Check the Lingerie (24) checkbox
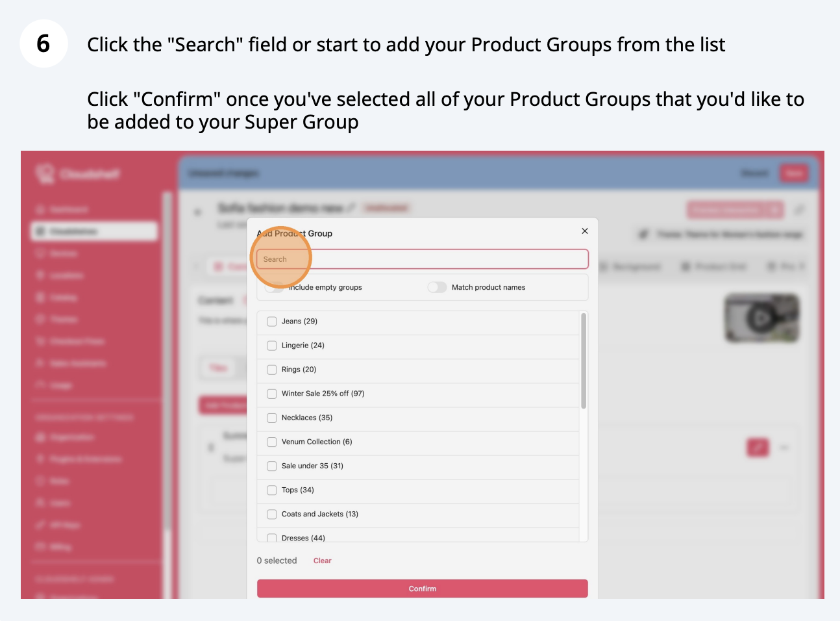Viewport: 840px width, 621px height. pyautogui.click(x=272, y=346)
